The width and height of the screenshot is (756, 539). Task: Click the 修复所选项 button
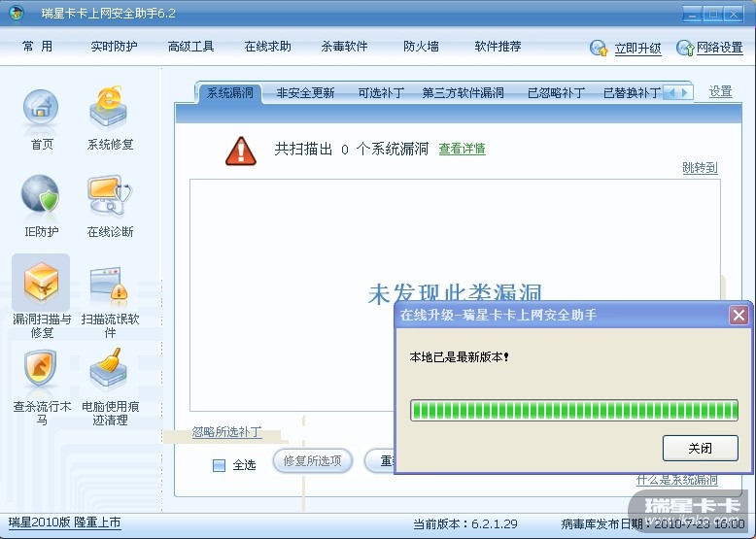(313, 461)
